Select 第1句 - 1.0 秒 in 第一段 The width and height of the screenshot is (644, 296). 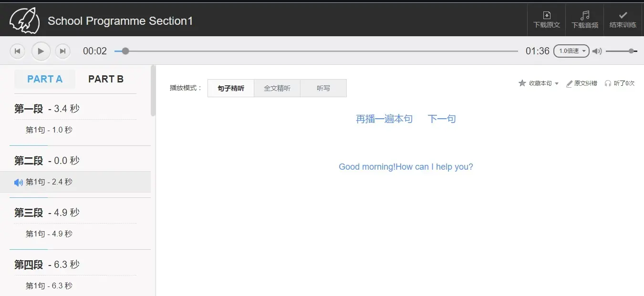(49, 130)
